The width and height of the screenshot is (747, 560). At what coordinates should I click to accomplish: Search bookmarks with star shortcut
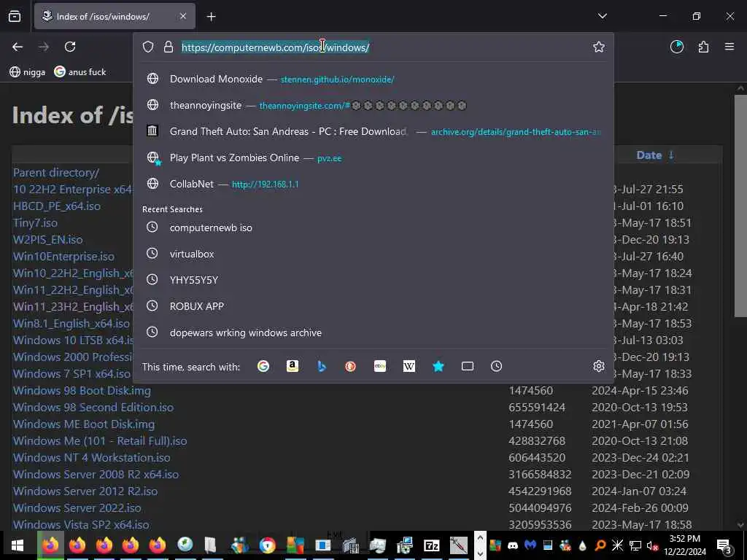point(438,366)
